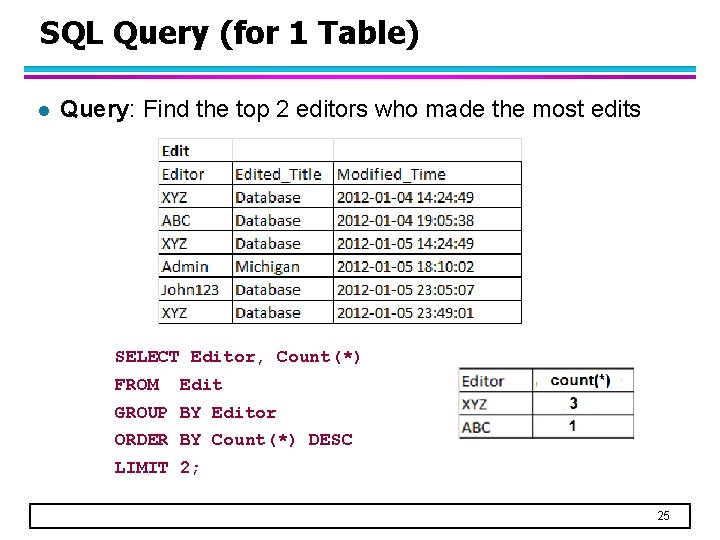
Task: Click the timestamp '2012-01-04 14:24:49'
Action: [x=405, y=197]
